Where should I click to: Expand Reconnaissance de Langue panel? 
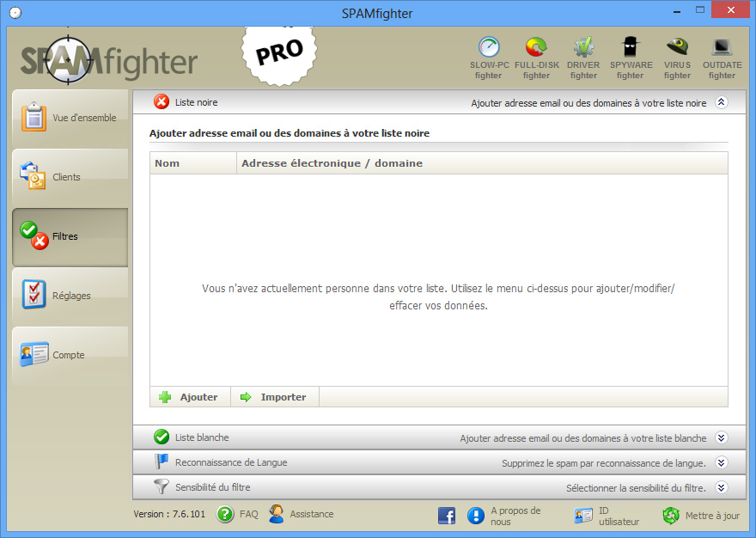[722, 462]
